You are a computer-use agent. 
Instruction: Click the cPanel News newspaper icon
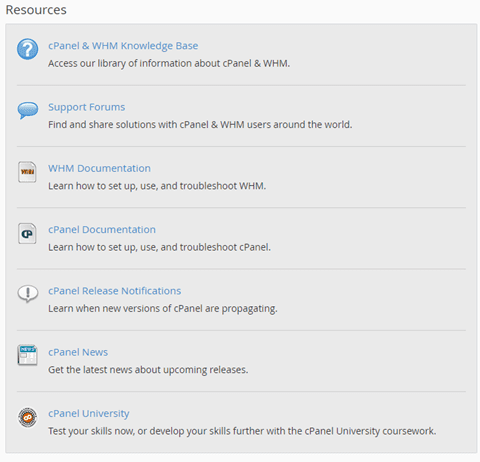click(27, 355)
